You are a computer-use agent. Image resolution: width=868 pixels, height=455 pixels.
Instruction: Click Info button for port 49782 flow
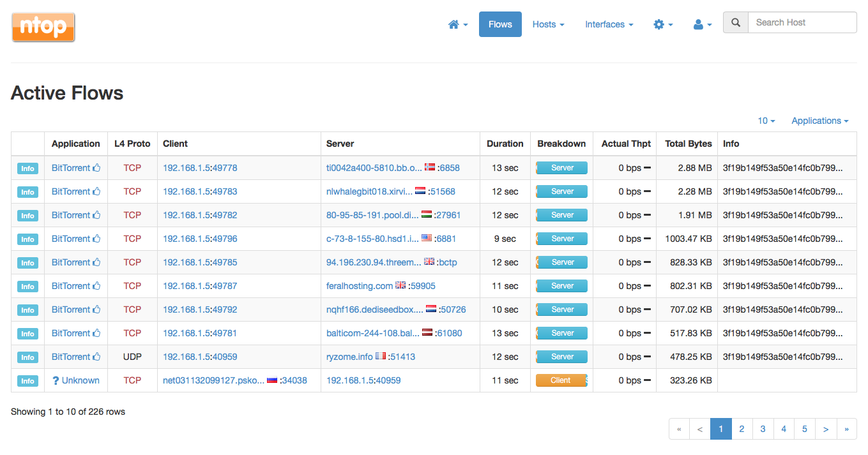(x=27, y=216)
